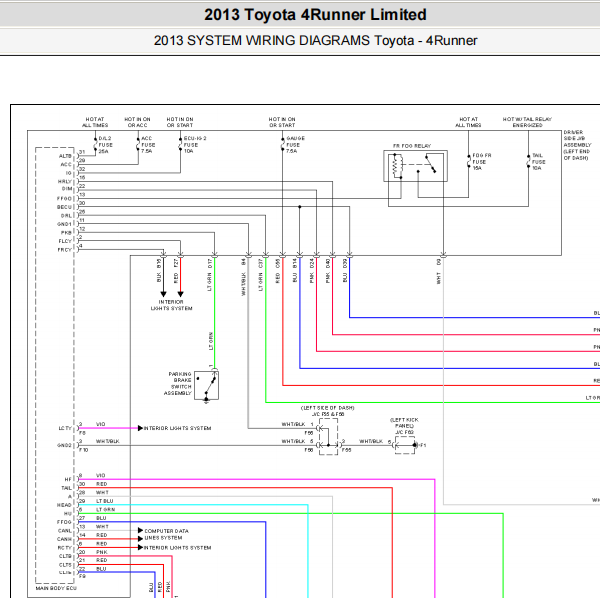Click the PNK wire label at CLTB pin
Image resolution: width=600 pixels, height=598 pixels.
[102, 552]
